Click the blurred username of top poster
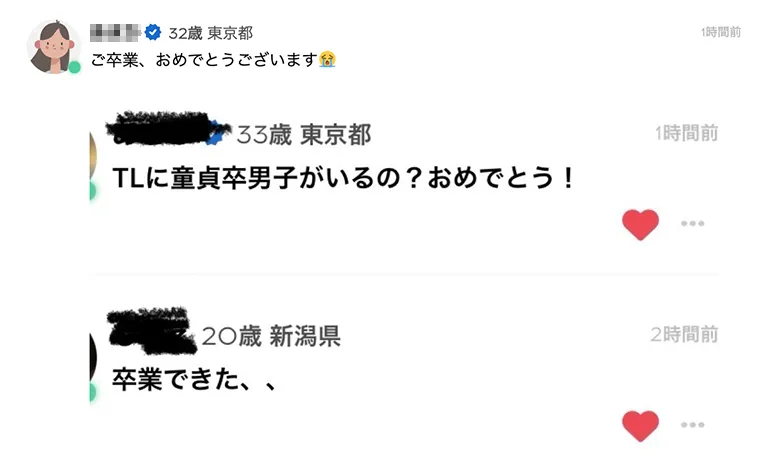 [115, 32]
